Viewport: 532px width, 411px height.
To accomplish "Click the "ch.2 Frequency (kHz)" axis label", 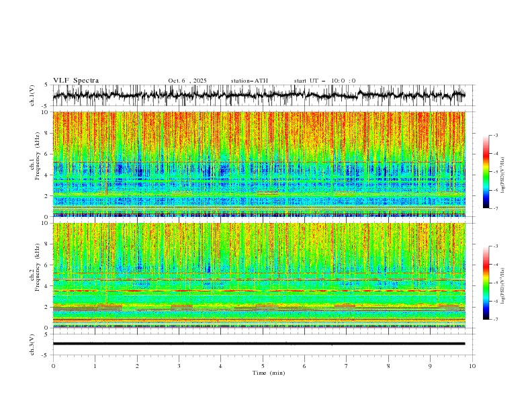I will [x=35, y=267].
